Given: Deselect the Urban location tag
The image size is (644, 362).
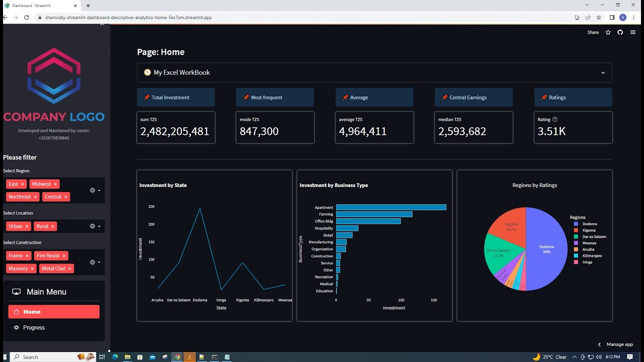Looking at the screenshot, I should point(28,226).
